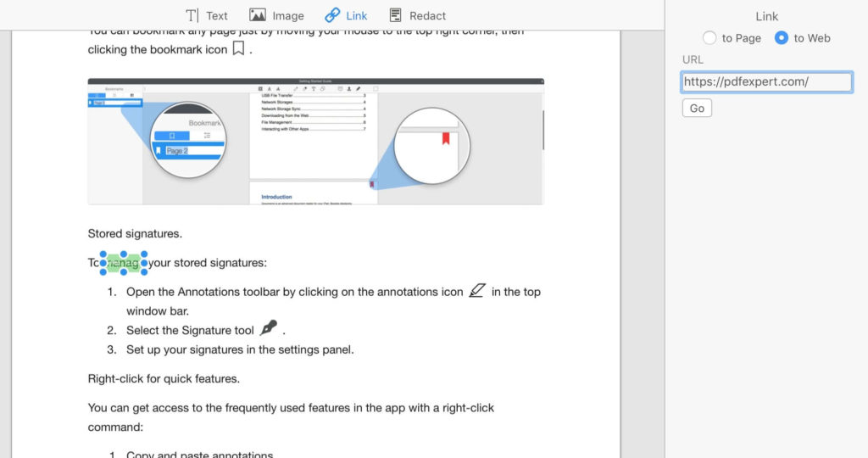
Task: Click the bookmark icon in the document text
Action: click(239, 48)
